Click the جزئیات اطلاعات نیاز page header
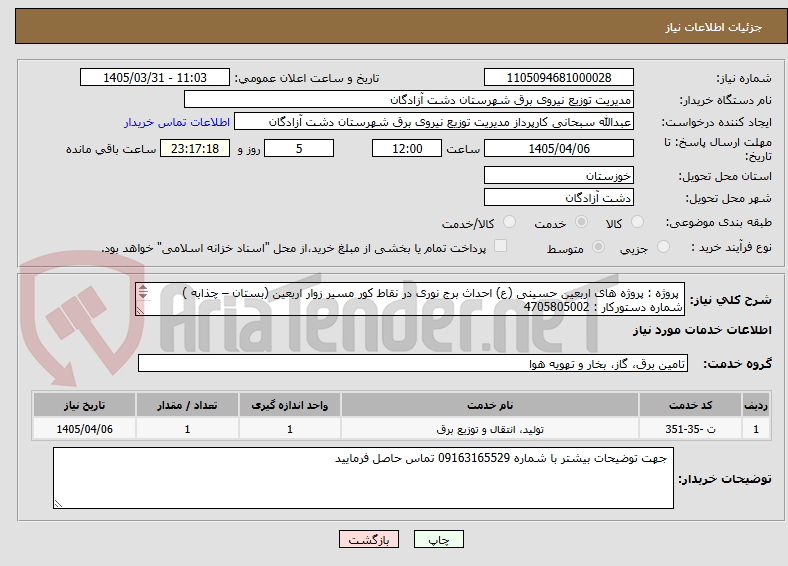 pos(714,27)
